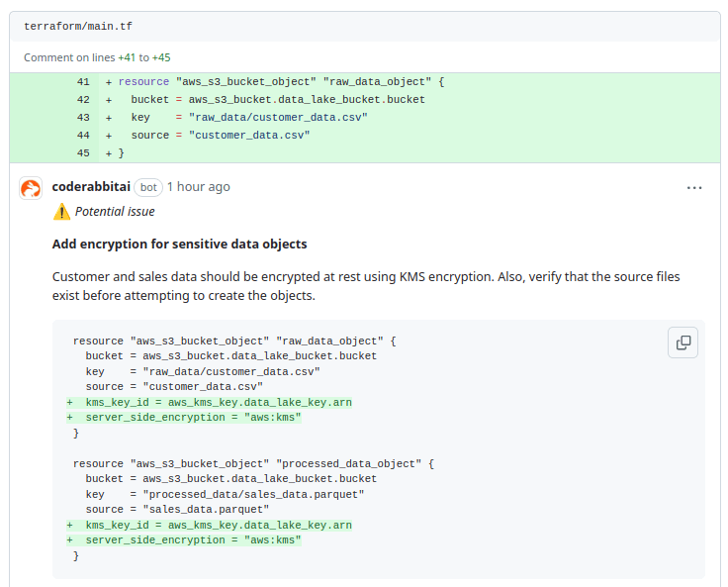Click the bot badge label
Image resolution: width=728 pixels, height=587 pixels.
click(x=148, y=187)
